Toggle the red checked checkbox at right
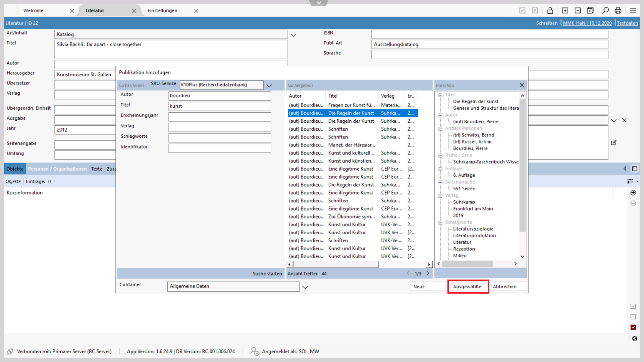This screenshot has height=362, width=644. (x=633, y=327)
